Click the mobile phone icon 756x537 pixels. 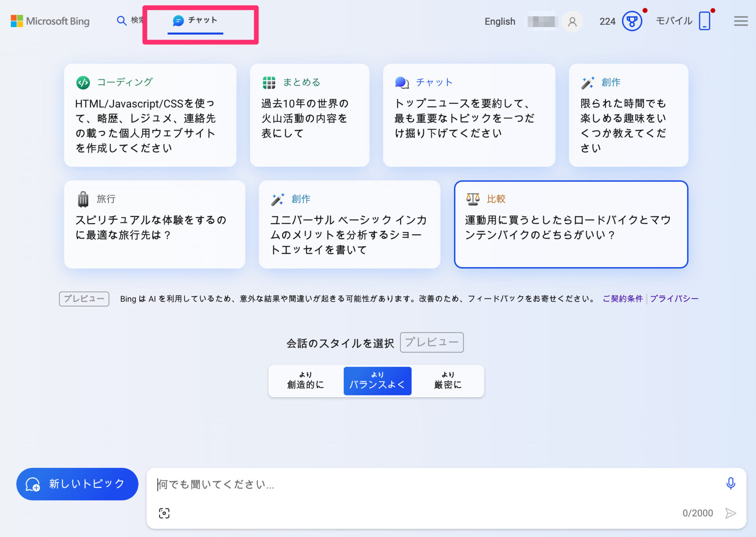pyautogui.click(x=704, y=21)
